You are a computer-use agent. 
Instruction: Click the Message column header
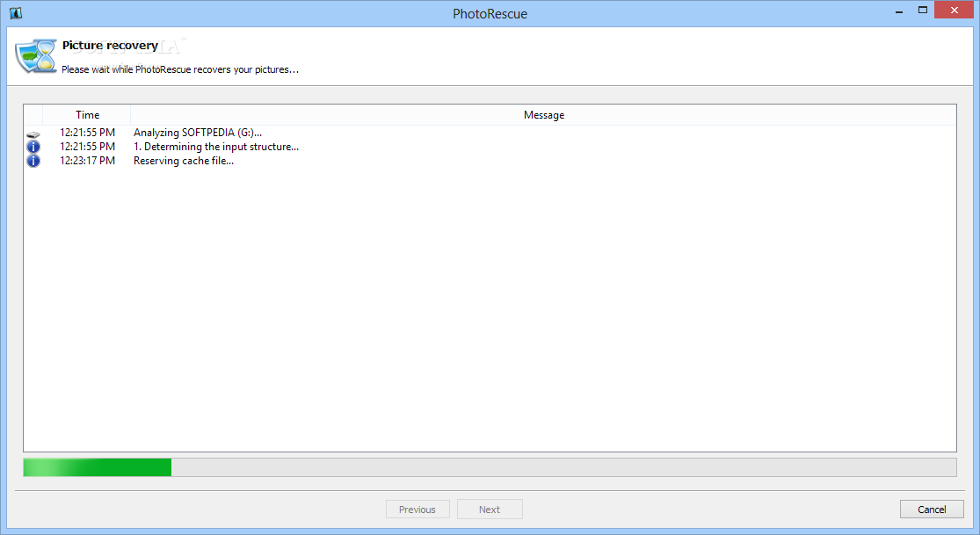[544, 115]
